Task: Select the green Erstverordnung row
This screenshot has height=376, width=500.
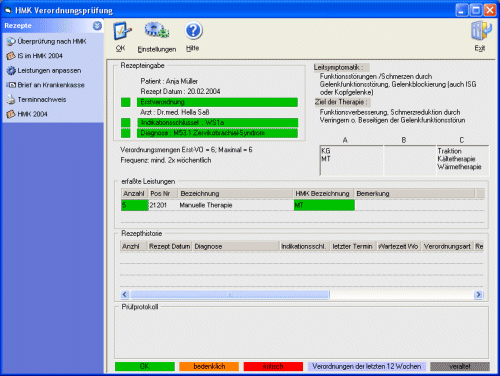Action: click(x=217, y=102)
